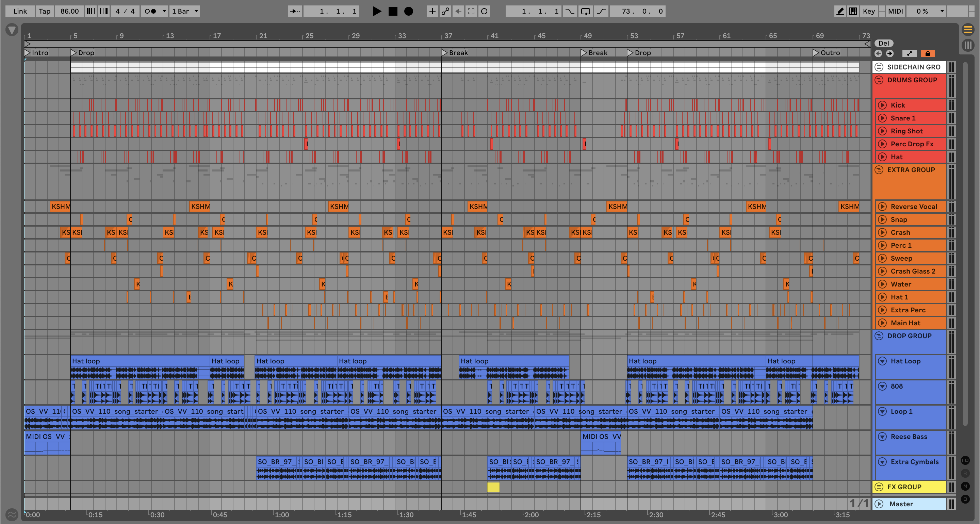
Task: Toggle the metronome button
Action: click(151, 12)
